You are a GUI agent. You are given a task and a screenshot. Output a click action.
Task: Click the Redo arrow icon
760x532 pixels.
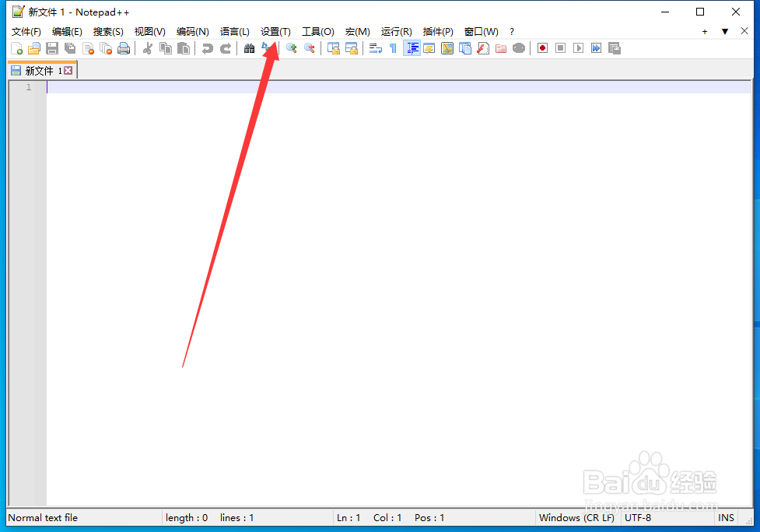pos(226,48)
